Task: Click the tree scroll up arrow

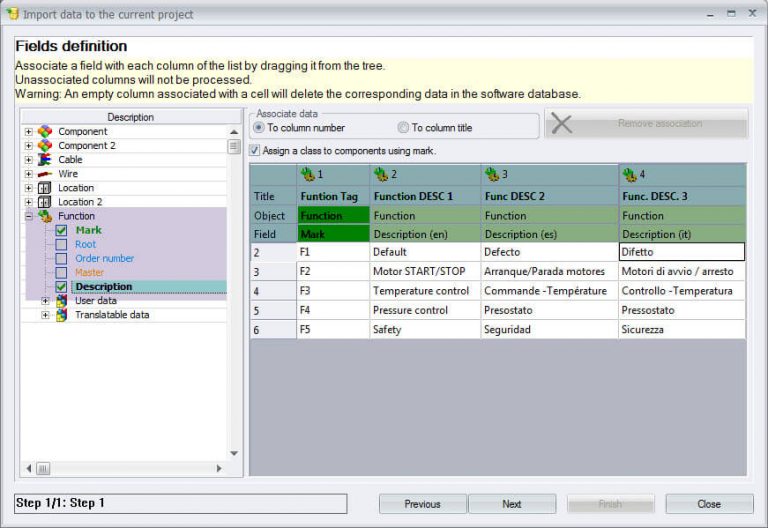Action: pyautogui.click(x=234, y=132)
